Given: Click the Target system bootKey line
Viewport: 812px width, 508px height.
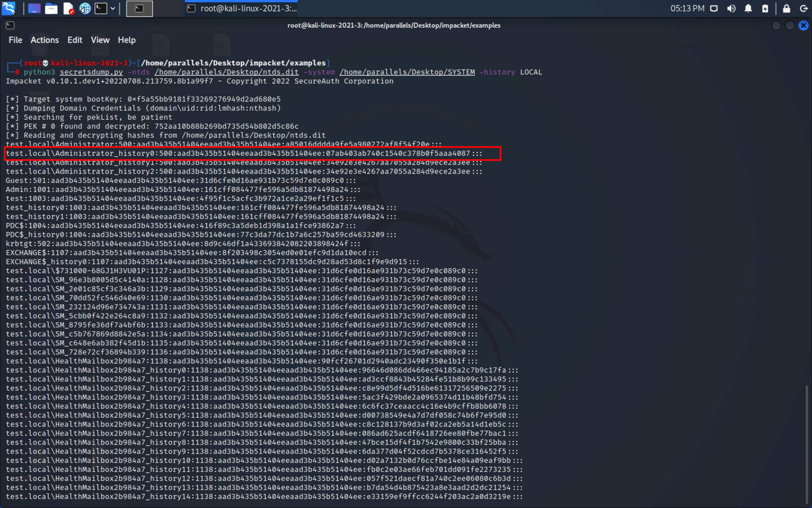Looking at the screenshot, I should [x=143, y=99].
